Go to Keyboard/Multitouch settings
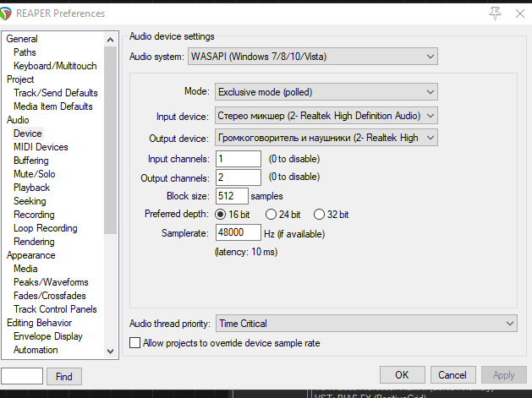Viewport: 532px width, 398px height. click(x=55, y=66)
